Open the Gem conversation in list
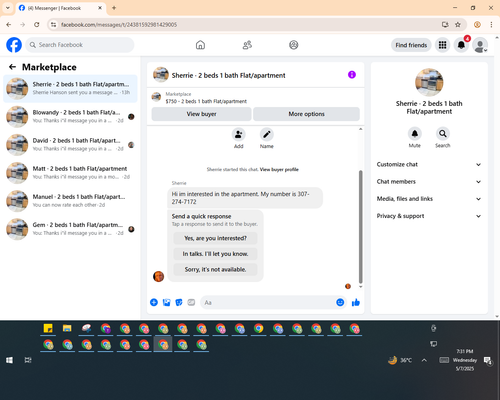Screen dimensions: 500x400 [x=70, y=229]
